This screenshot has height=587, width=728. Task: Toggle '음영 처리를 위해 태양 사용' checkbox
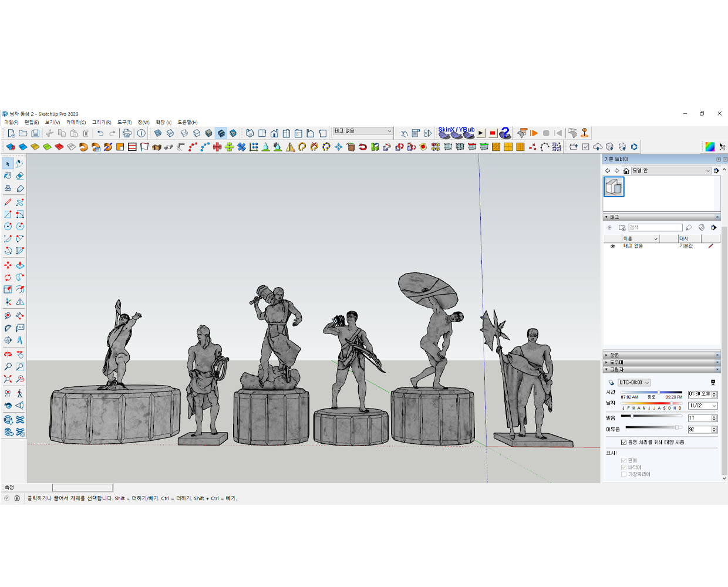(623, 443)
